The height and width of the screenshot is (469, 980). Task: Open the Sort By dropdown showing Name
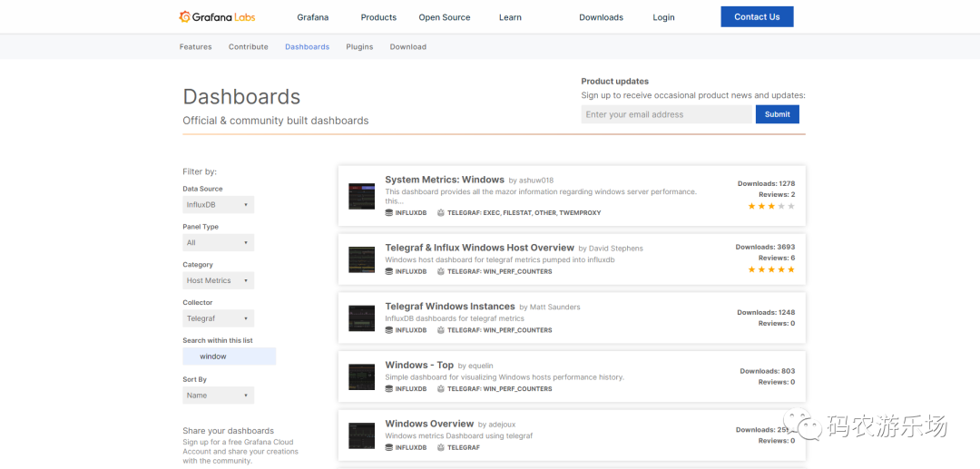click(x=218, y=396)
